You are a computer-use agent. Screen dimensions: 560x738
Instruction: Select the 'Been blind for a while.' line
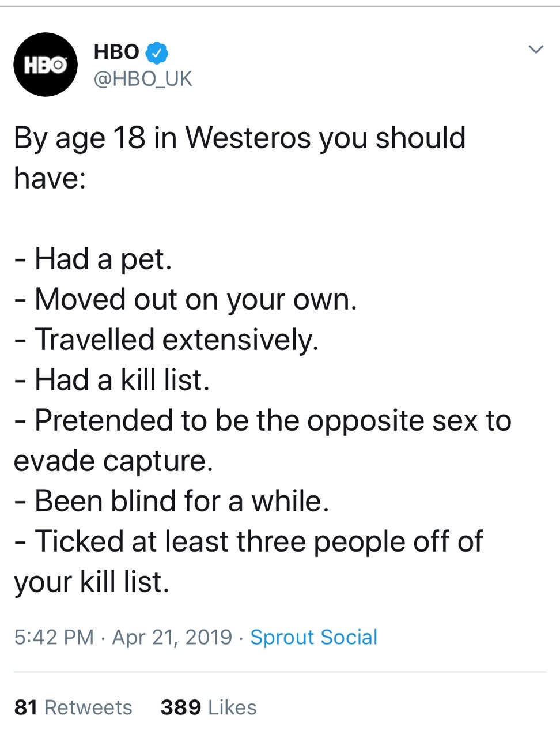click(172, 501)
